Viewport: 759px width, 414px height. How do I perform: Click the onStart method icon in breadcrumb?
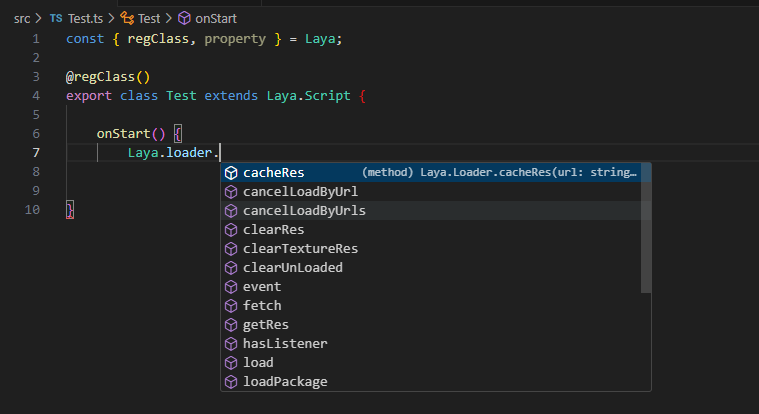pos(183,18)
